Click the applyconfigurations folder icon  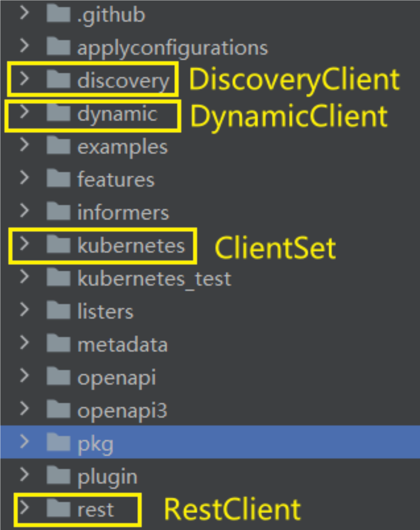(x=58, y=47)
